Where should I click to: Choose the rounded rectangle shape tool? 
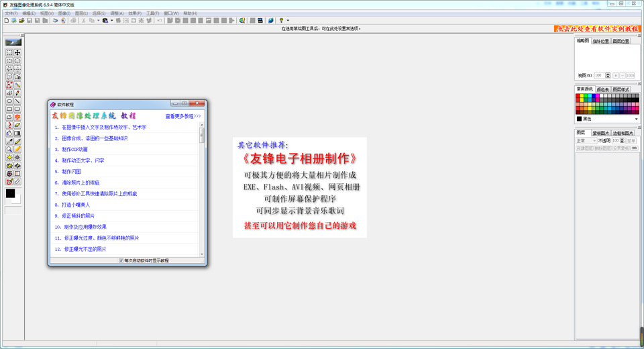[17, 109]
